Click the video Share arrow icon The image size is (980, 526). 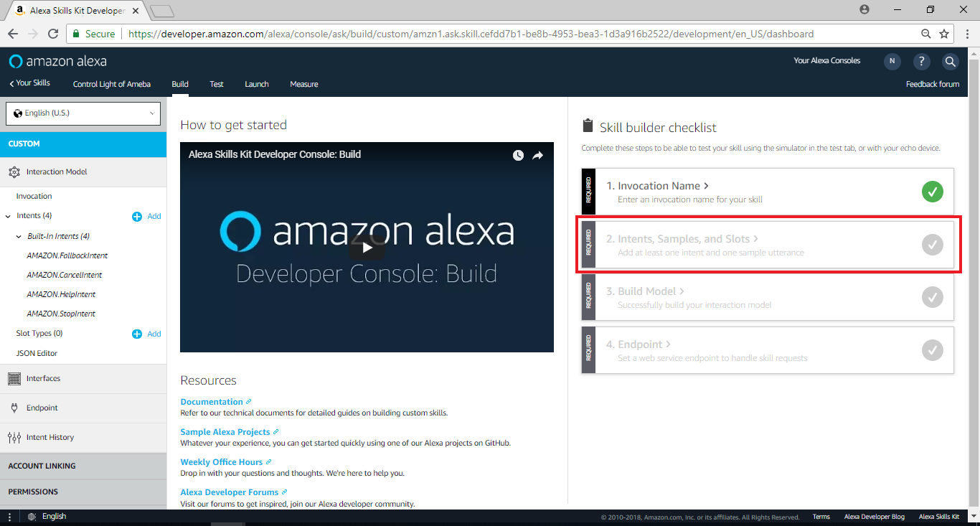(x=538, y=155)
